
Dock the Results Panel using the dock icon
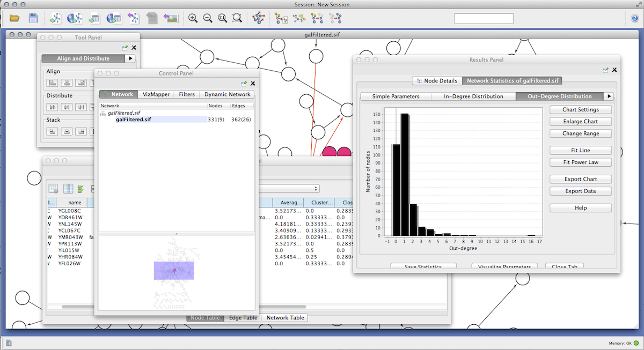[606, 70]
